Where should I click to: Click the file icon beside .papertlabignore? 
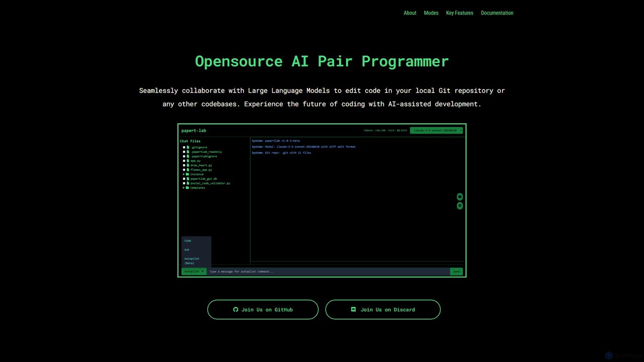point(188,156)
